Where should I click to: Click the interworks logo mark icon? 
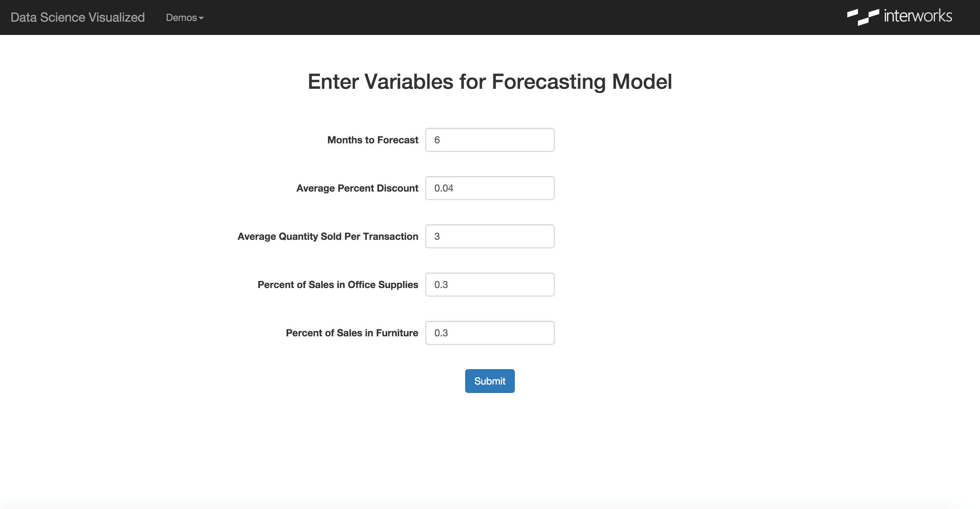pos(862,17)
